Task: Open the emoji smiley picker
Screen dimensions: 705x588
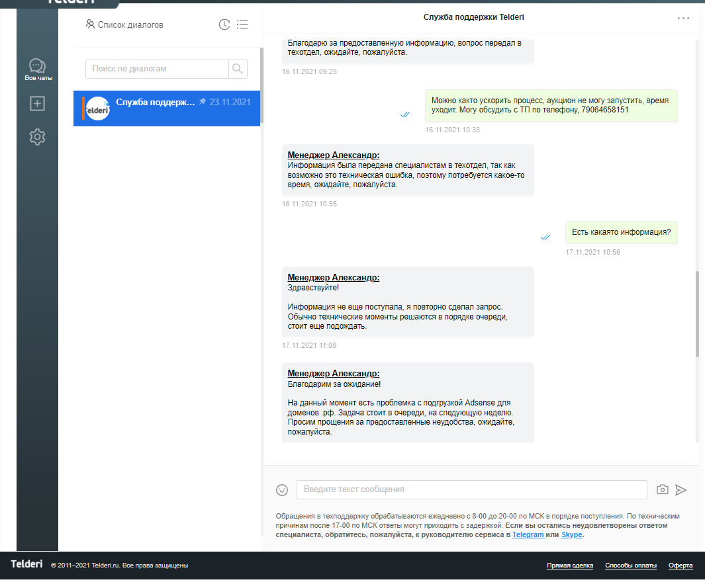Action: click(282, 489)
